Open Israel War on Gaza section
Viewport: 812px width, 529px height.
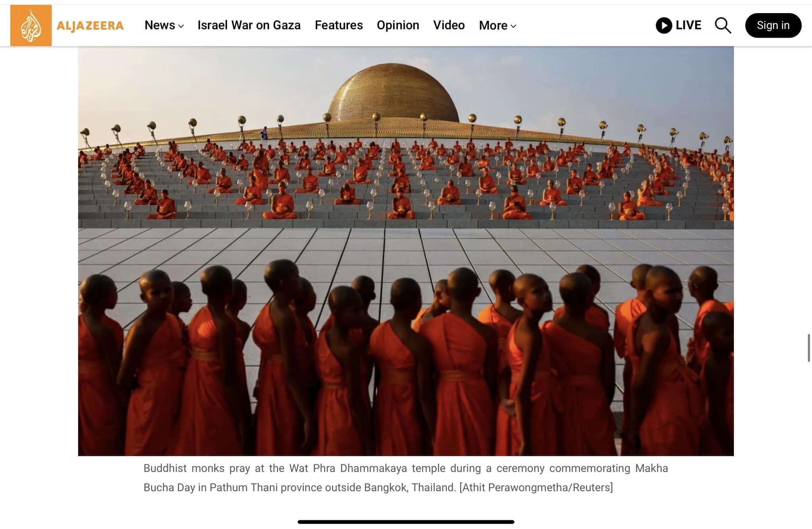click(x=249, y=25)
